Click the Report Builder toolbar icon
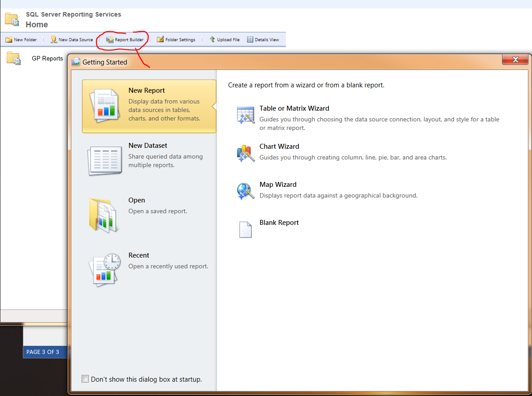Screen dimensions: 532x396 point(110,39)
